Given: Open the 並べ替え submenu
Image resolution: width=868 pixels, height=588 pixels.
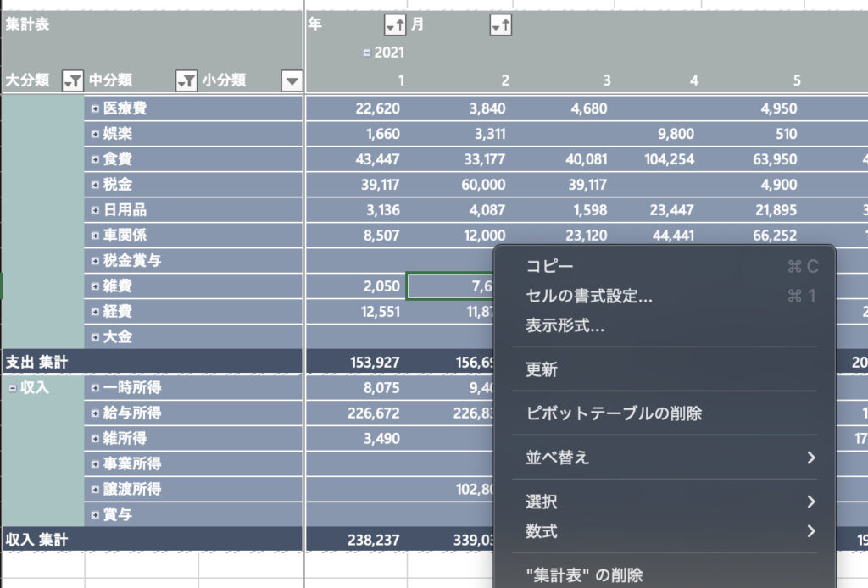Looking at the screenshot, I should 557,458.
